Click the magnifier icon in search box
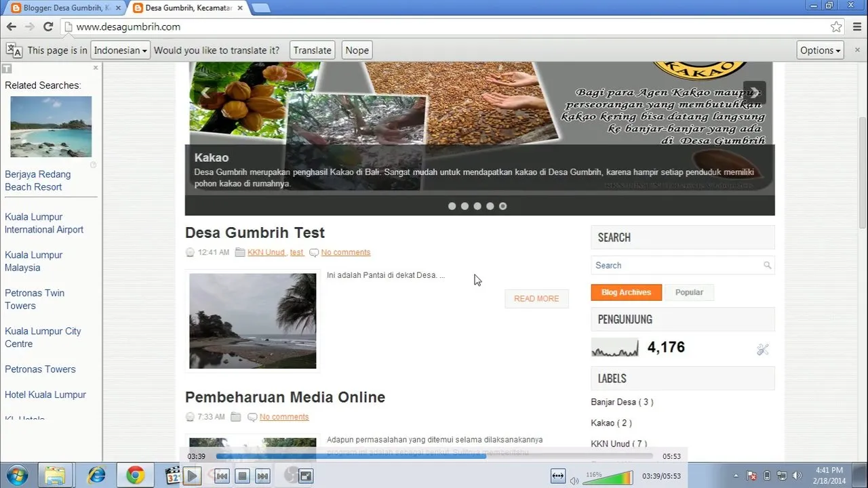Viewport: 868px width, 488px height. [767, 266]
